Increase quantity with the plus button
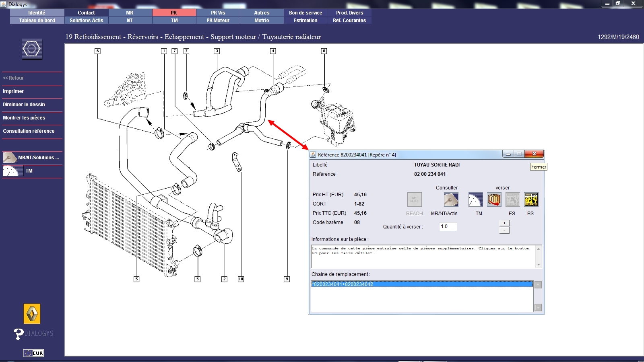This screenshot has width=644, height=362. coord(504,223)
